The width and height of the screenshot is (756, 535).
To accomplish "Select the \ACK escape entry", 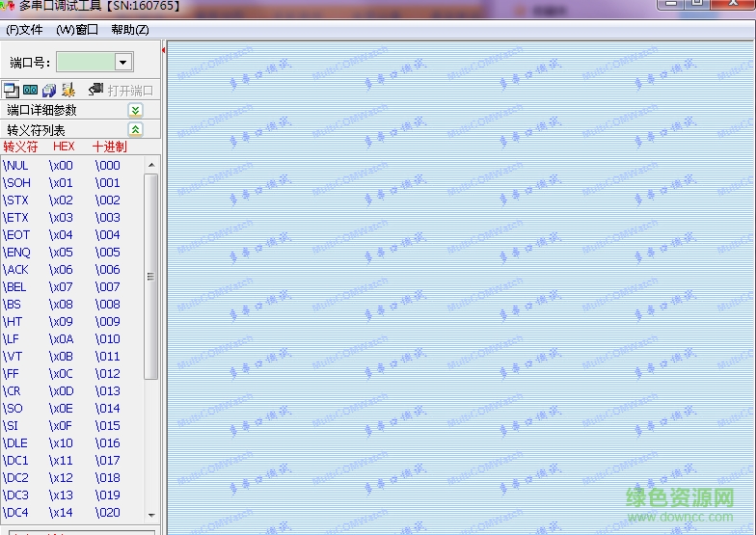I will pos(15,270).
